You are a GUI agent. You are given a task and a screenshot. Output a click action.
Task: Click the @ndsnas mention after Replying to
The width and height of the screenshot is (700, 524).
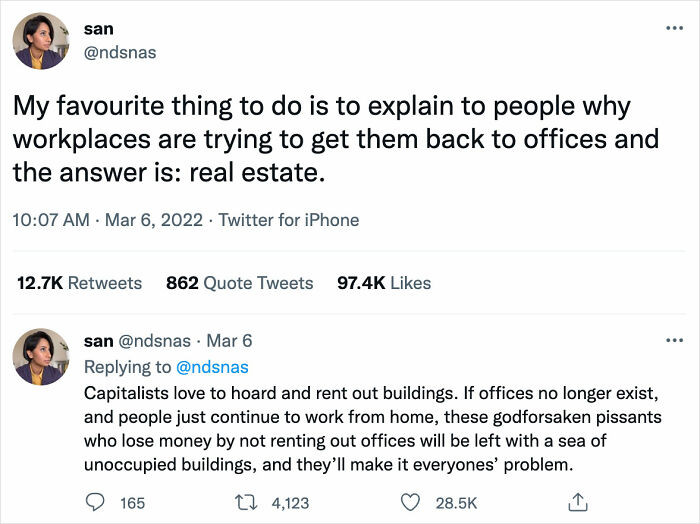pos(212,367)
